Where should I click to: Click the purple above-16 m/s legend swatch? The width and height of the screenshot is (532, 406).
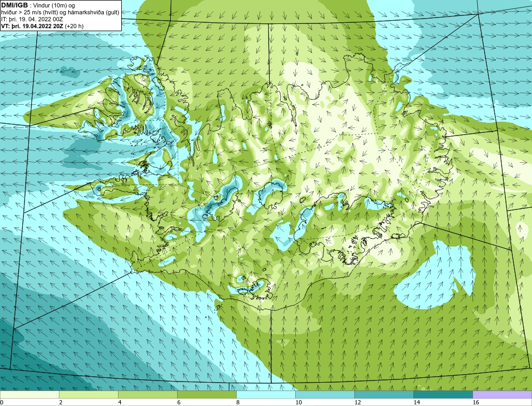tap(502, 394)
